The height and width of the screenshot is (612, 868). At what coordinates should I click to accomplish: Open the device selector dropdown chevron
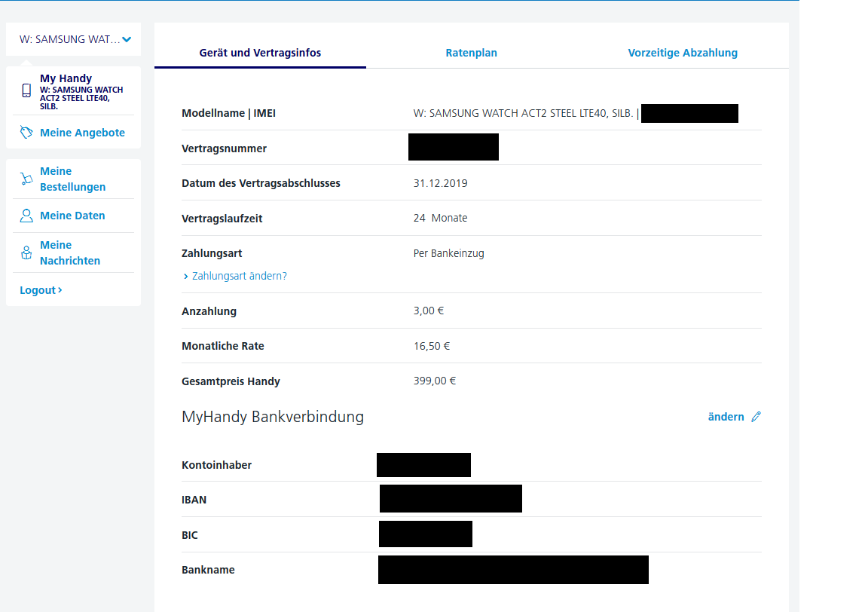pos(127,39)
